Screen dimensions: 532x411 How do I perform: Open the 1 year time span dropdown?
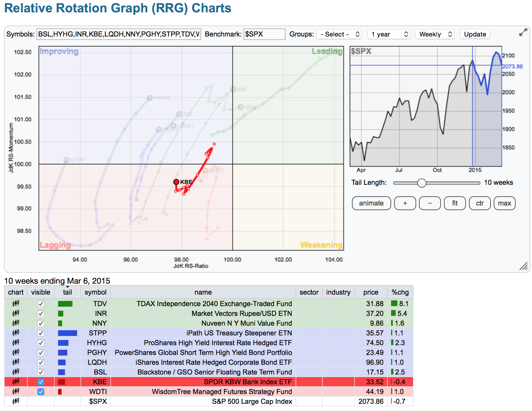pyautogui.click(x=389, y=34)
